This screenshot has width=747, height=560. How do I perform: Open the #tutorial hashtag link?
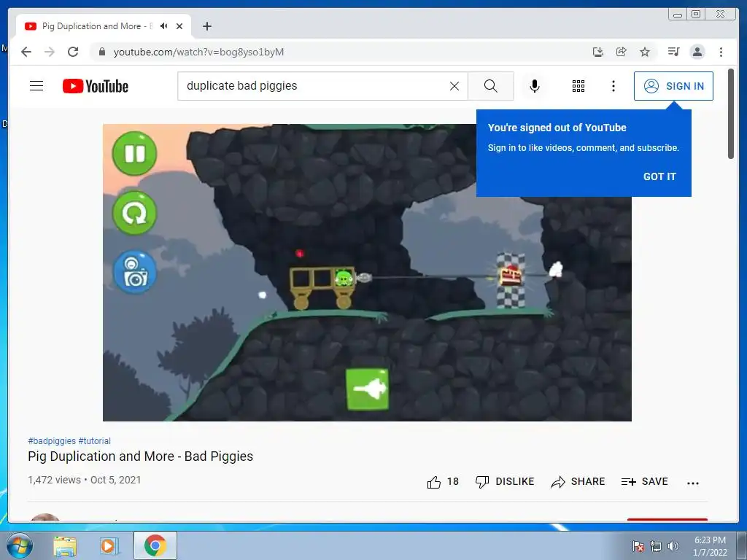pos(94,441)
